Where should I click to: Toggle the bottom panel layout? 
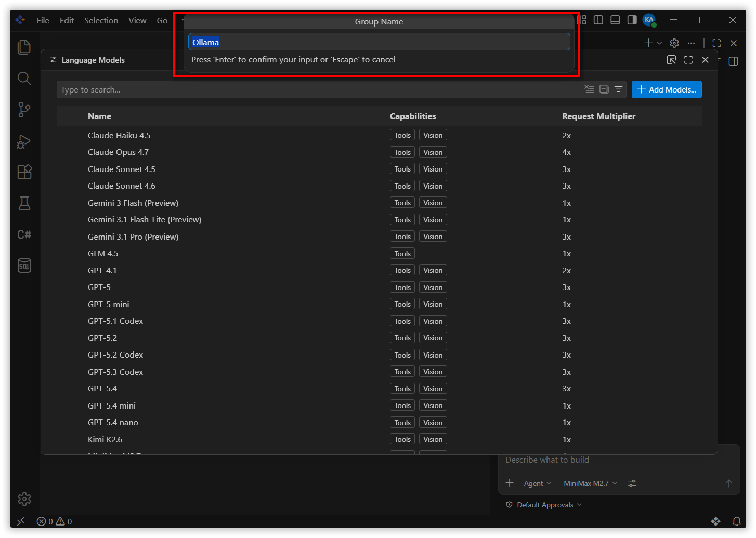[x=615, y=20]
